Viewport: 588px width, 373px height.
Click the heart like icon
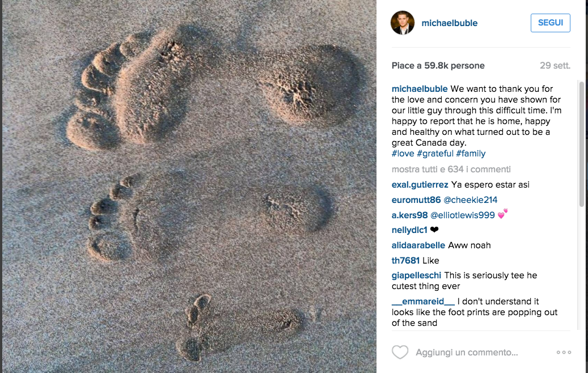(400, 352)
